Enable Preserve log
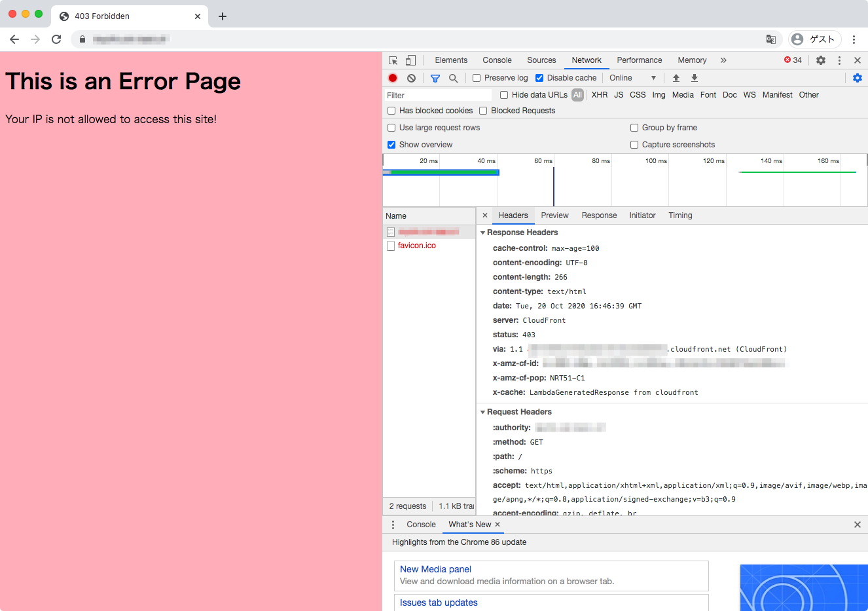 tap(476, 77)
